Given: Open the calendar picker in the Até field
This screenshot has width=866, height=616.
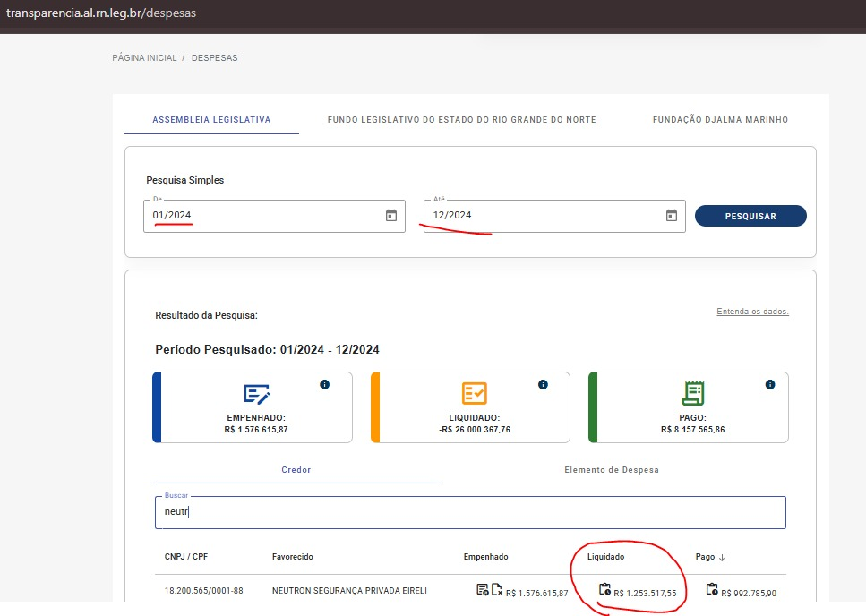Looking at the screenshot, I should pyautogui.click(x=671, y=215).
